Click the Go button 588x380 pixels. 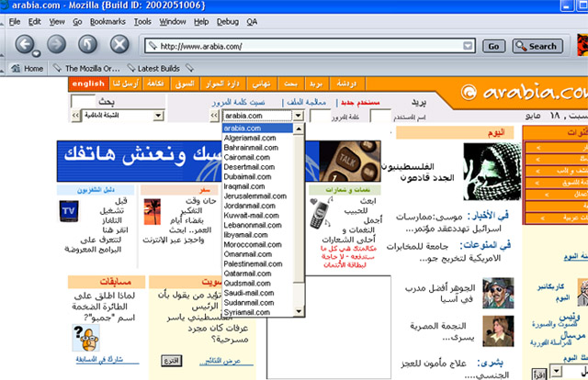(493, 46)
